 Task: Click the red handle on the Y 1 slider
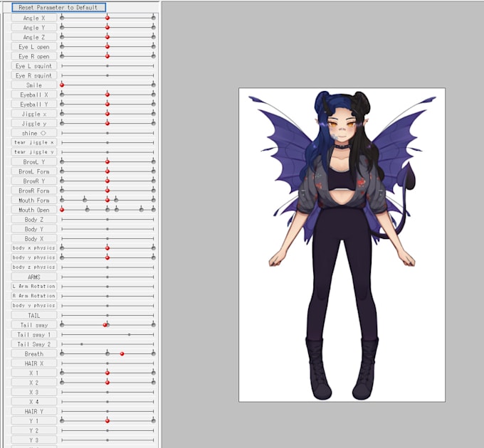107,420
